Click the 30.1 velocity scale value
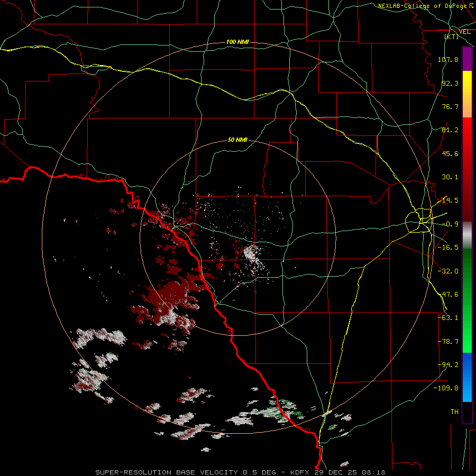The width and height of the screenshot is (476, 476). (450, 177)
